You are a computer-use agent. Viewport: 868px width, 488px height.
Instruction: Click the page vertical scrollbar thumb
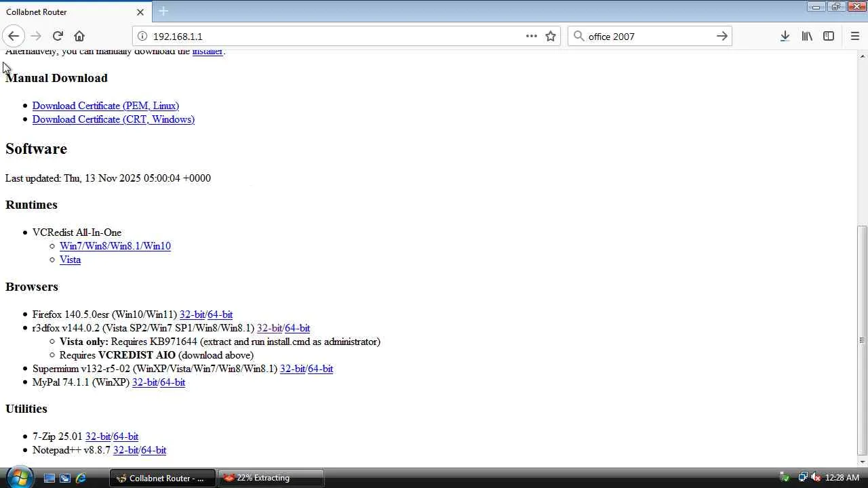(862, 340)
